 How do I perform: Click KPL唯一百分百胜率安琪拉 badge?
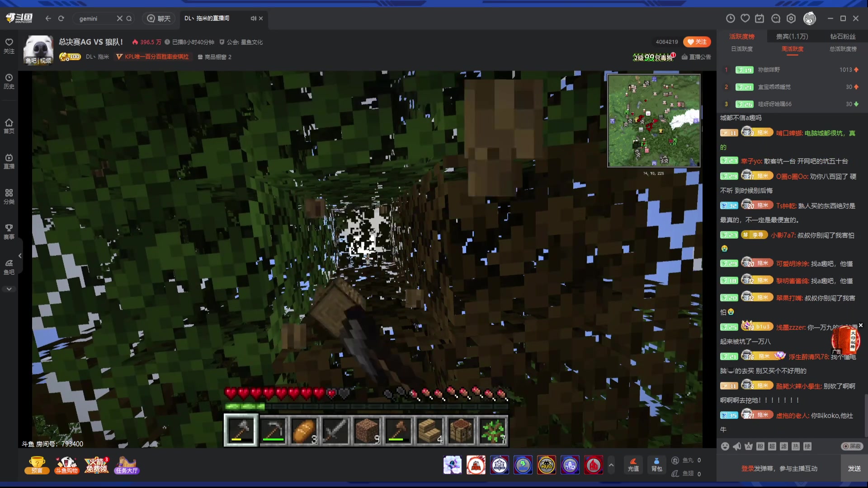pos(152,57)
